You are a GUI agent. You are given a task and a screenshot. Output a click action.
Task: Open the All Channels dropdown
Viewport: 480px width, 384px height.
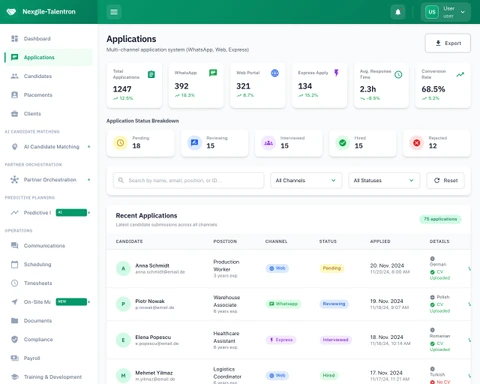tap(306, 180)
